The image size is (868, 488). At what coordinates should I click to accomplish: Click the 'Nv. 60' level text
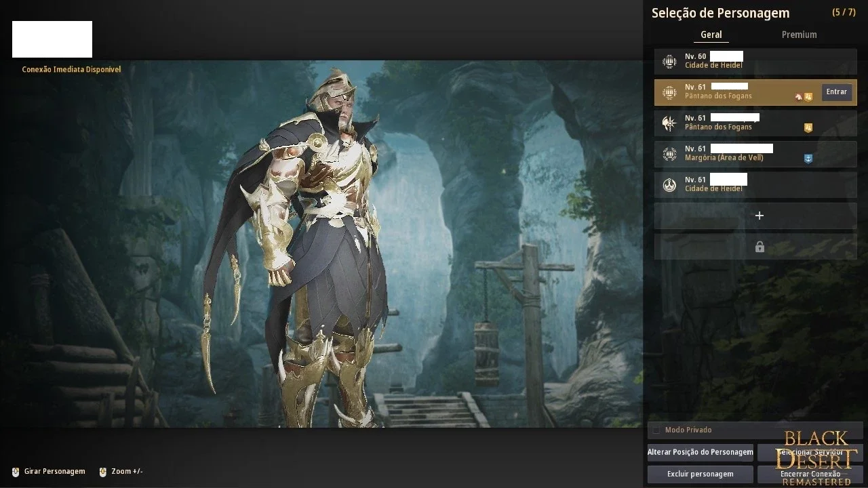[696, 56]
